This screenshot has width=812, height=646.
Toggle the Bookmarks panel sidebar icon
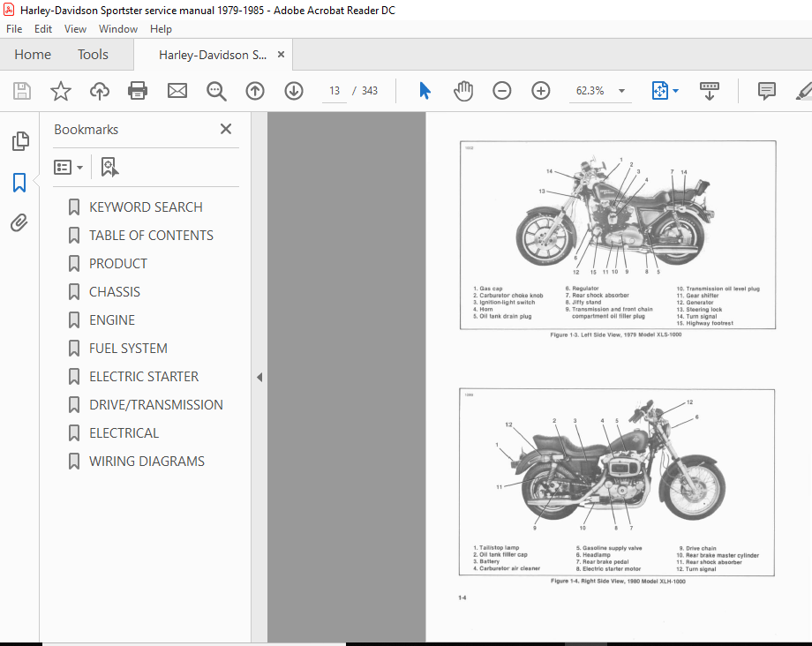[x=19, y=183]
